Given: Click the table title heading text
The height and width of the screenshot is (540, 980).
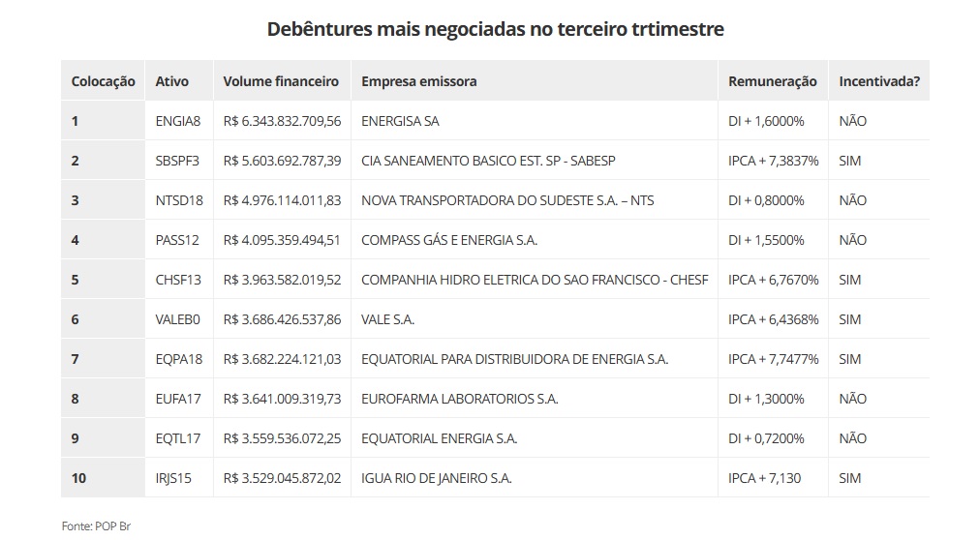Looking at the screenshot, I should [495, 29].
